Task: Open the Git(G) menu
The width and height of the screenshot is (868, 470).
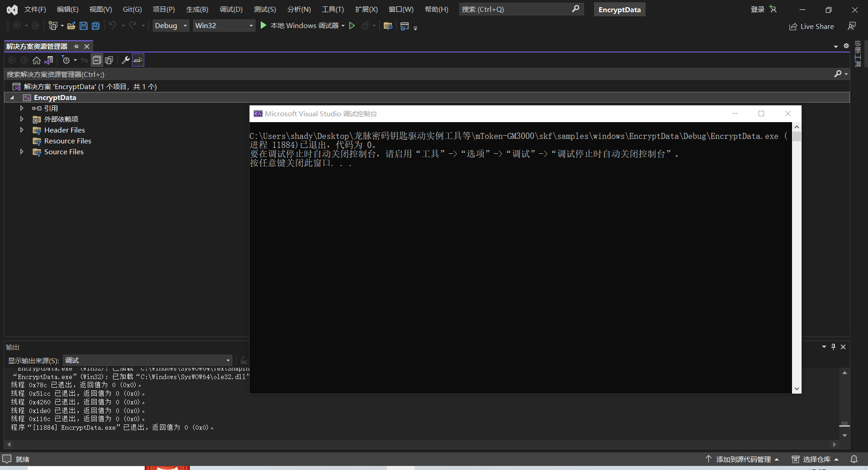Action: (132, 9)
